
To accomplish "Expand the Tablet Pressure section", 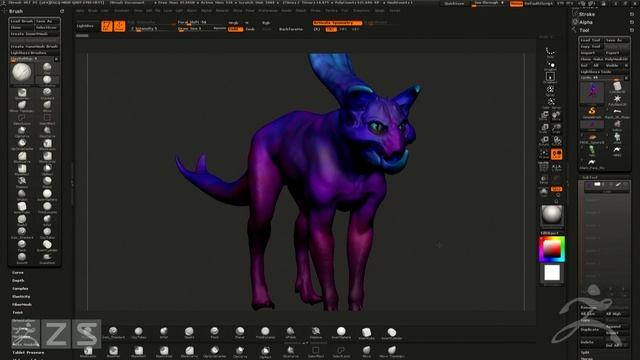I will [28, 352].
